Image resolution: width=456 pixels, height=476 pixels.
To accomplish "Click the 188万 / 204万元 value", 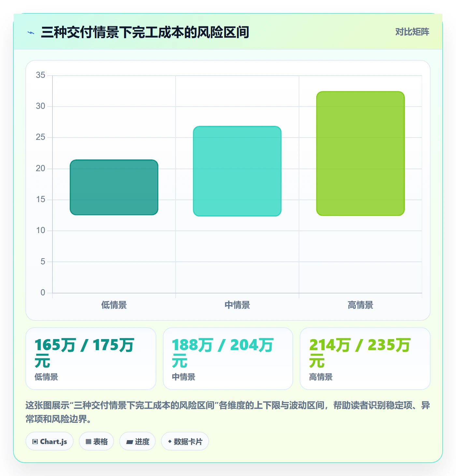I will coord(223,353).
